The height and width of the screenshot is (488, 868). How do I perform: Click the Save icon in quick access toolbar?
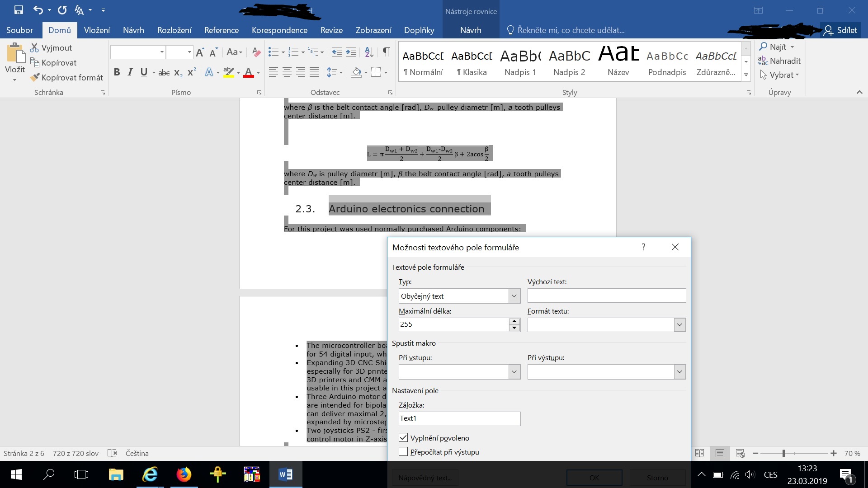19,9
